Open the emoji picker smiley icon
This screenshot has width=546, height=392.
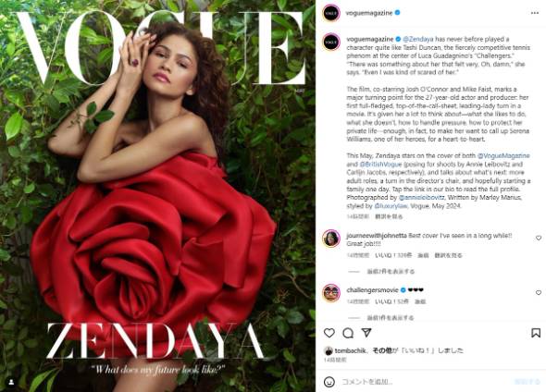click(x=329, y=382)
